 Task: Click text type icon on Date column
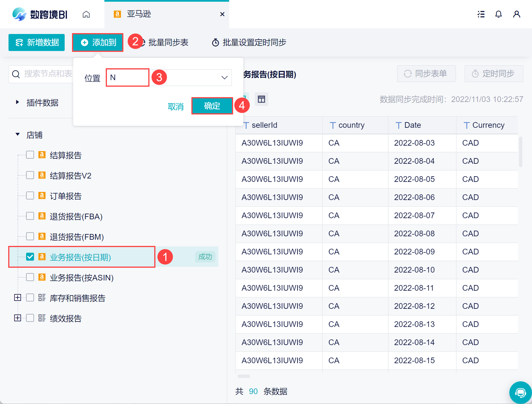tap(399, 126)
